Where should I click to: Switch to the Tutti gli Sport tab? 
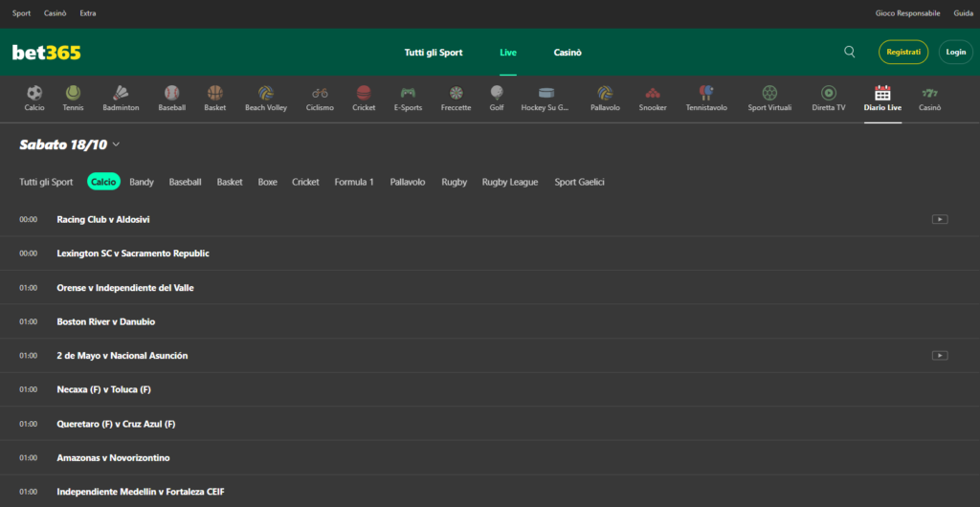(x=433, y=53)
